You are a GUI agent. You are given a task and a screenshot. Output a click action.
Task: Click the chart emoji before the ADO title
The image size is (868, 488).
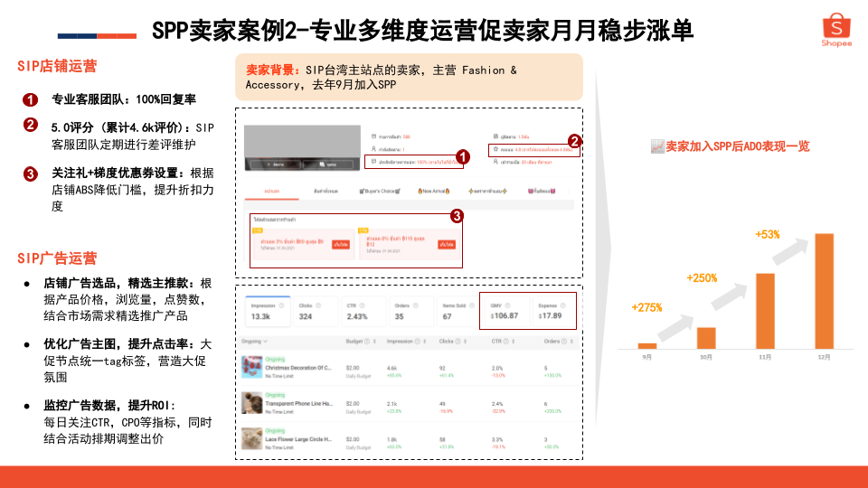coord(657,145)
